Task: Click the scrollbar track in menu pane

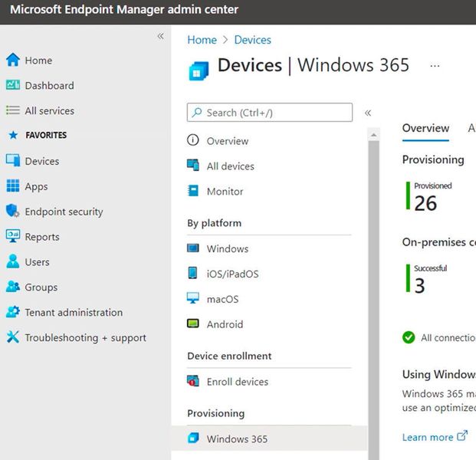Action: click(374, 301)
